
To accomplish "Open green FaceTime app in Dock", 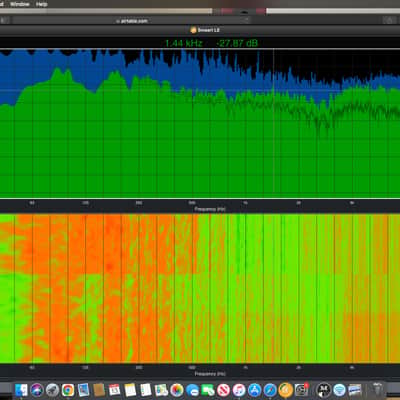I will [x=208, y=389].
